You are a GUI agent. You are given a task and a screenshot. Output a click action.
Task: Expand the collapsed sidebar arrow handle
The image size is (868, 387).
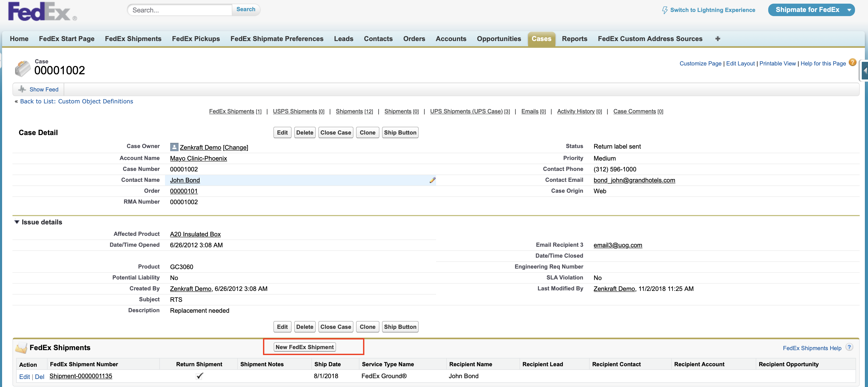click(865, 70)
